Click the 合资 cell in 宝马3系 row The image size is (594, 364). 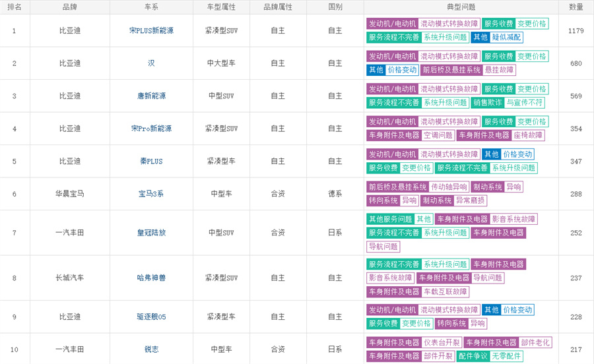tap(278, 194)
